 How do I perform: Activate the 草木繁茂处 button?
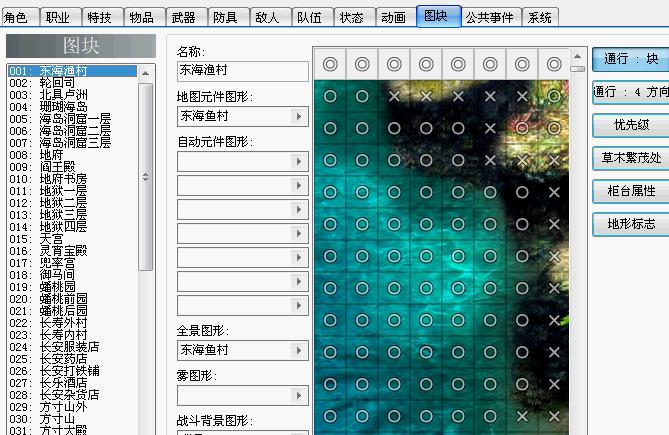tap(631, 158)
